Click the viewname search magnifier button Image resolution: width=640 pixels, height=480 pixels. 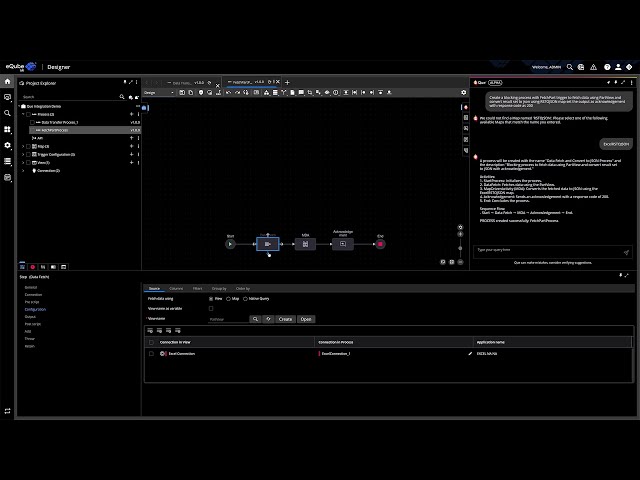coord(255,319)
